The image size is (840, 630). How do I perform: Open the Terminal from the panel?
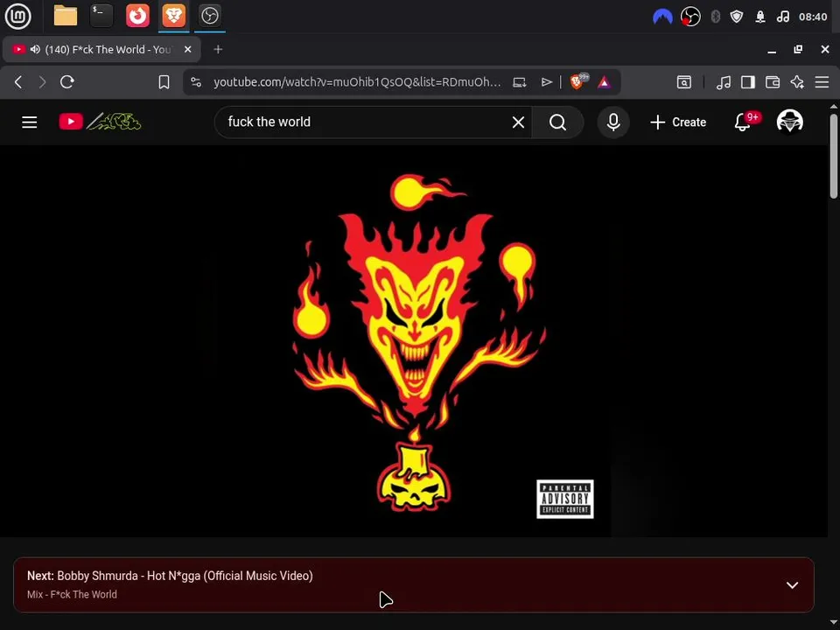101,16
